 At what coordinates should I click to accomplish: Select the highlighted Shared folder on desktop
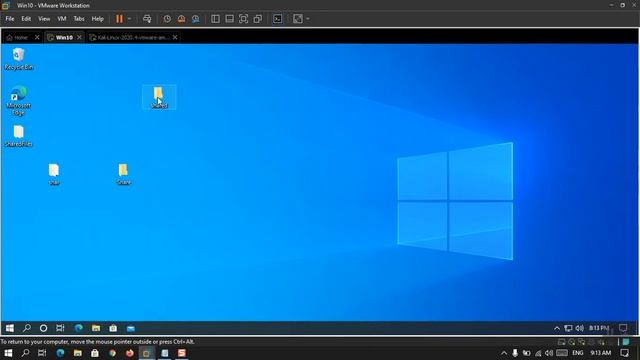point(159,97)
